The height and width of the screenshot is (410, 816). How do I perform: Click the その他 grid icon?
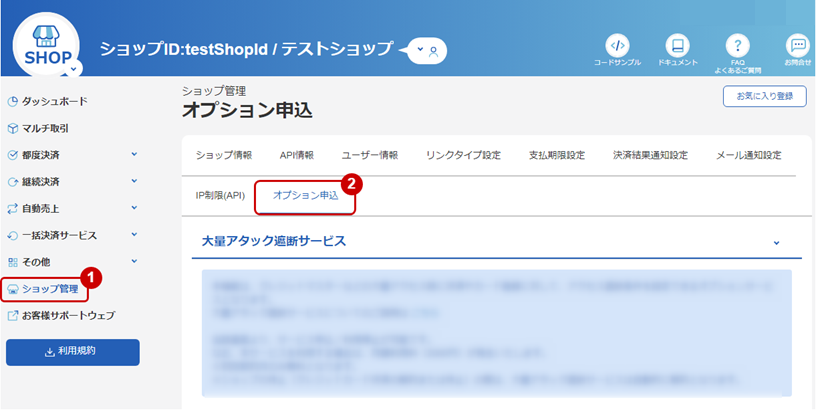click(x=14, y=262)
